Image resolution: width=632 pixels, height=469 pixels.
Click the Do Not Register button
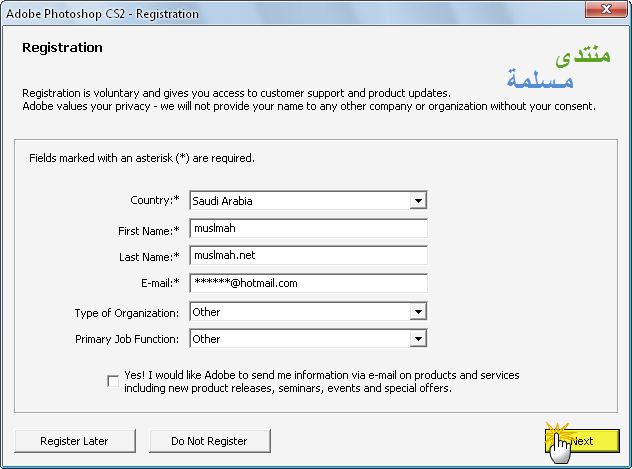(x=210, y=441)
